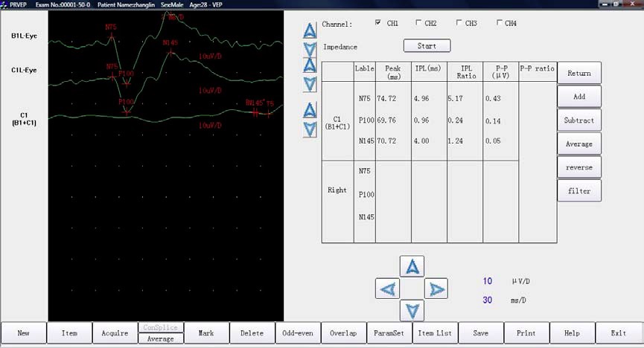Click the Odd-even button
Image resolution: width=644 pixels, height=348 pixels.
tap(298, 333)
